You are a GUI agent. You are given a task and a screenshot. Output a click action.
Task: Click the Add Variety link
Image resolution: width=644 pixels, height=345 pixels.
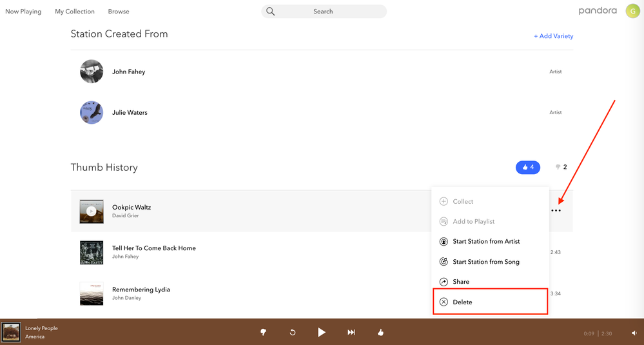[x=553, y=36]
